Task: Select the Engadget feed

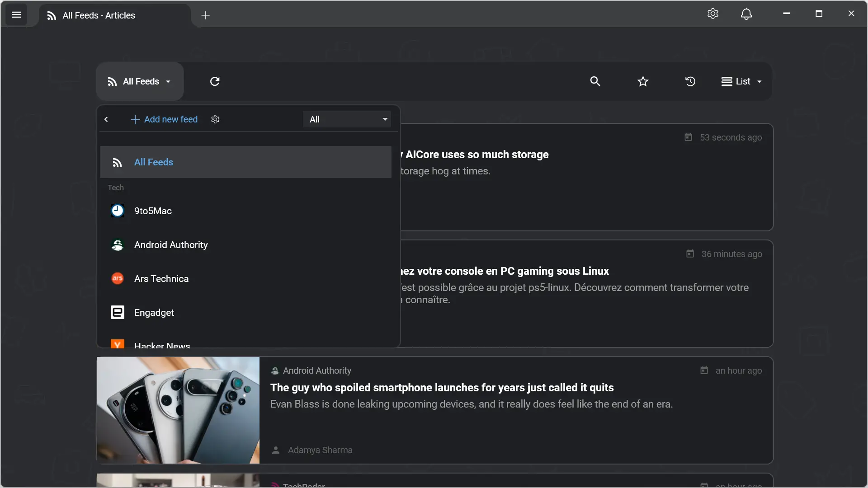Action: [x=246, y=313]
